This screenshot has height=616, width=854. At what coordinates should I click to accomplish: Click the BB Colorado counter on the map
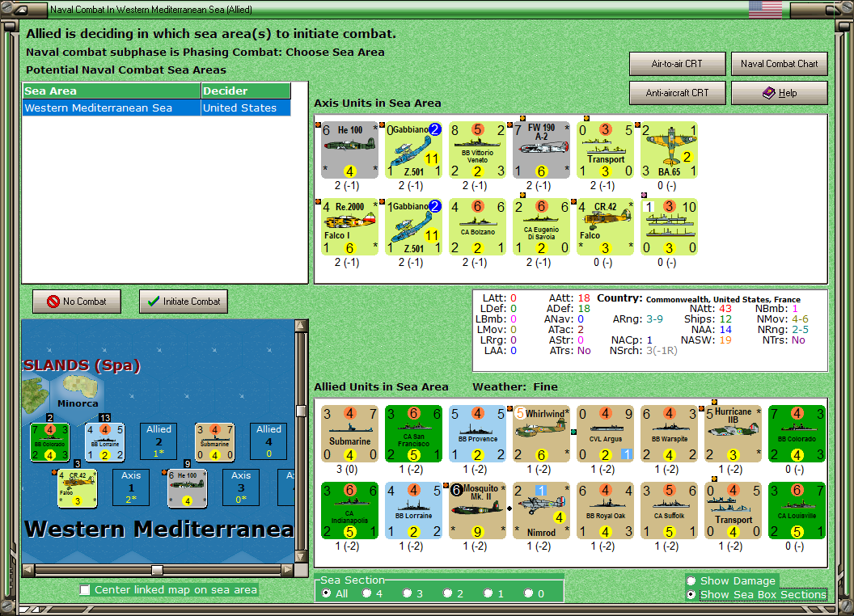pos(50,442)
